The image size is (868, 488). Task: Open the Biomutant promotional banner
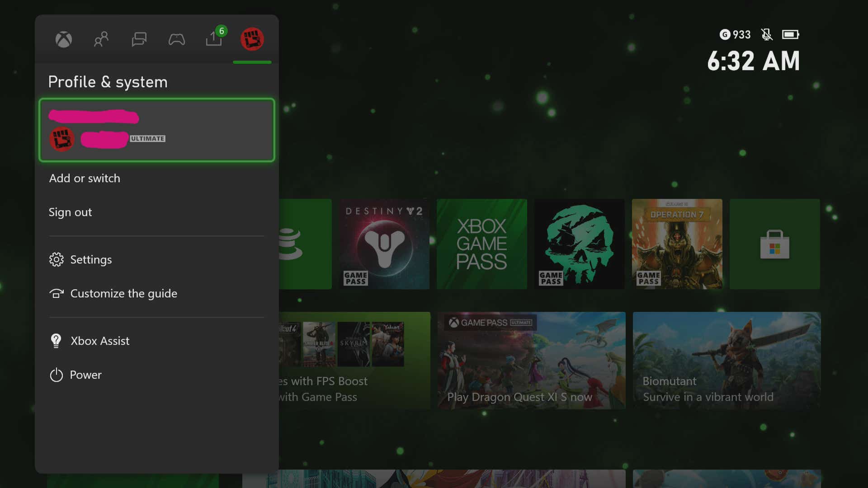click(726, 360)
